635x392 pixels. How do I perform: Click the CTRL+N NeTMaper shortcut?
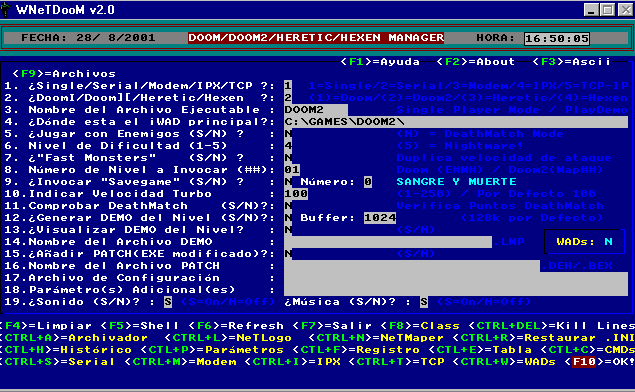click(x=376, y=338)
